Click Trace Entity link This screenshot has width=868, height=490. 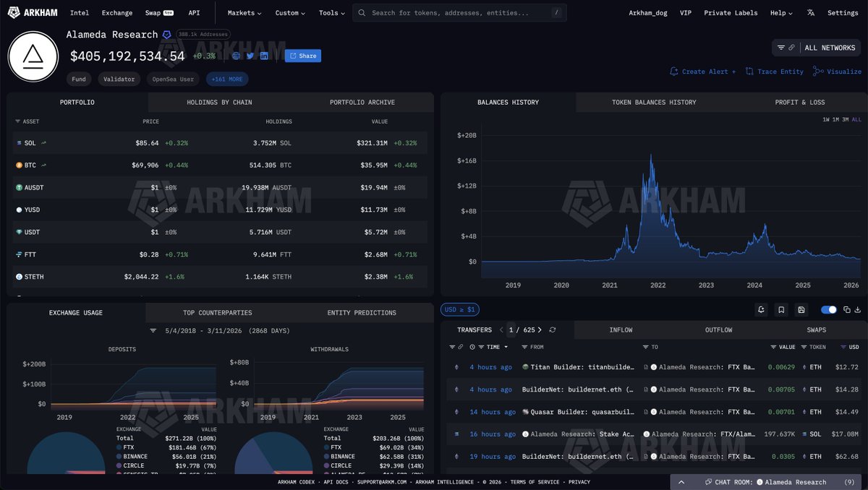(x=775, y=72)
